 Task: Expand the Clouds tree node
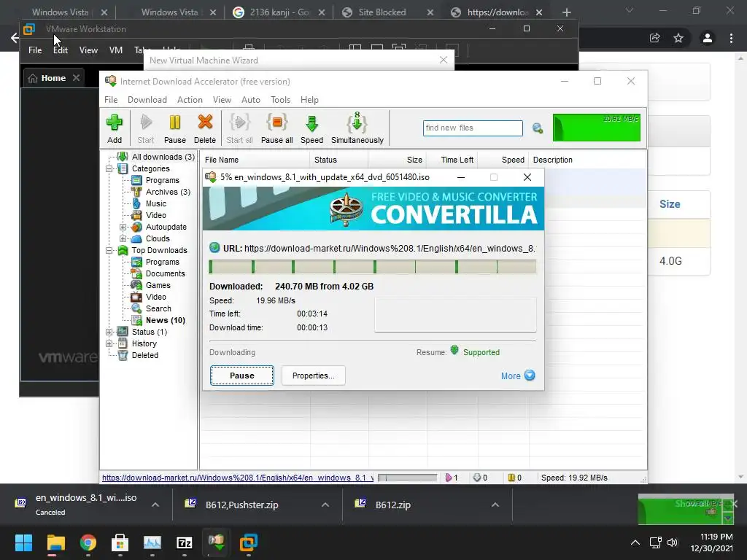(x=123, y=238)
